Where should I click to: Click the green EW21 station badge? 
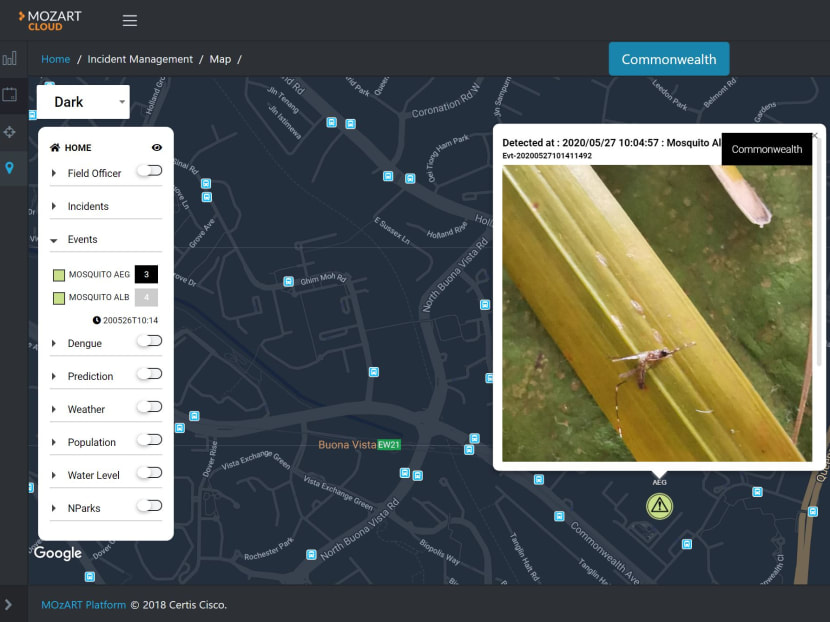pos(389,445)
